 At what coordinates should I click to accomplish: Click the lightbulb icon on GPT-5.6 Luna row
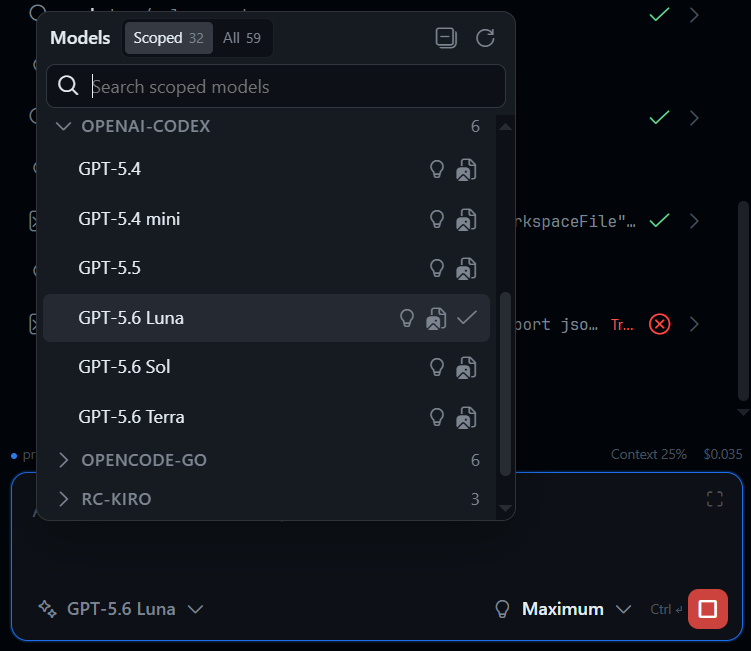pyautogui.click(x=407, y=318)
